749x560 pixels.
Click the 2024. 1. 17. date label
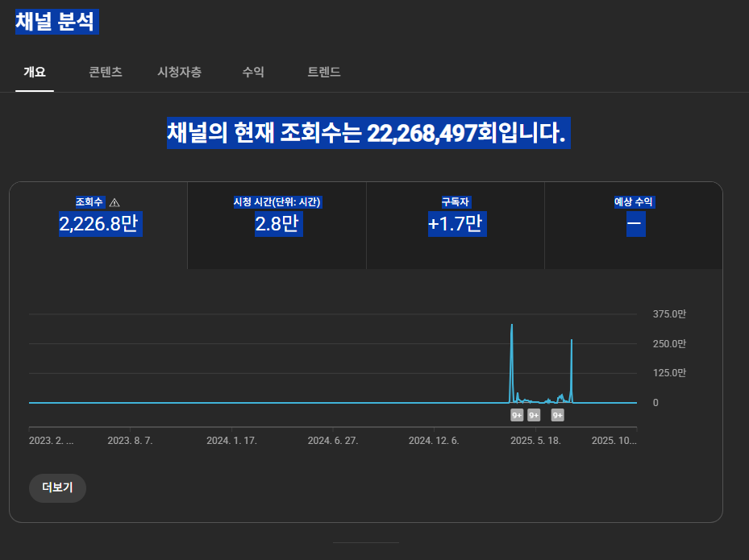click(231, 441)
